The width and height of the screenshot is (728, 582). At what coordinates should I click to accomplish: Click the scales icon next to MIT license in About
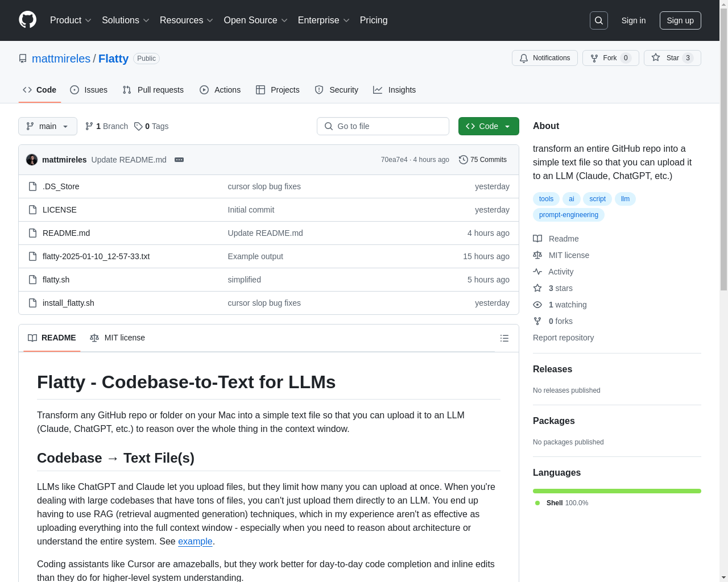[537, 255]
